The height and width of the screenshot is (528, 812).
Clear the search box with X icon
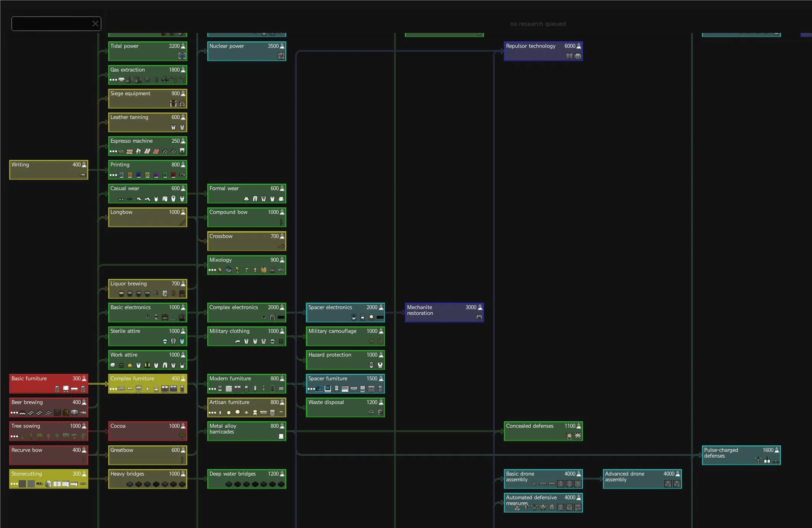95,24
